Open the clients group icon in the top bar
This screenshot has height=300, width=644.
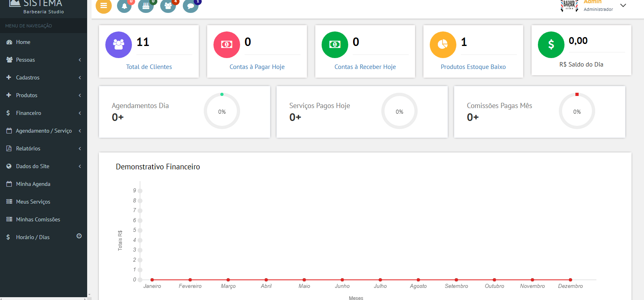168,6
